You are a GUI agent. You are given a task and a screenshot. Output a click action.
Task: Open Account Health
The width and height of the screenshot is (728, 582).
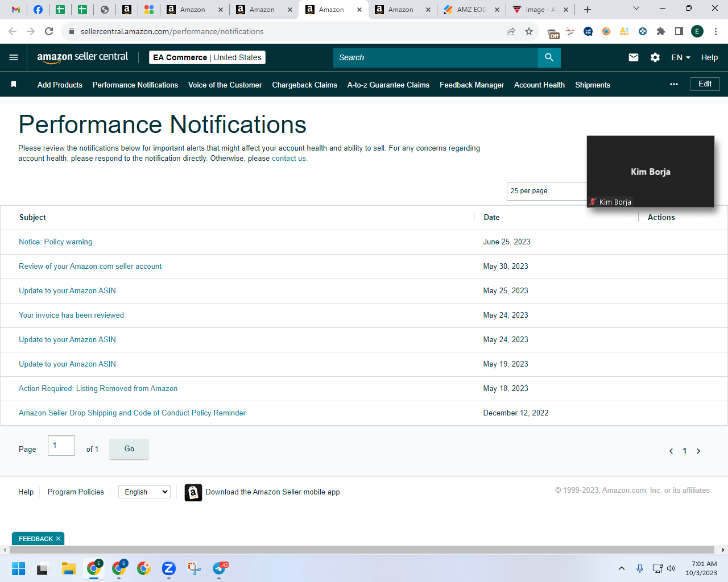point(540,85)
